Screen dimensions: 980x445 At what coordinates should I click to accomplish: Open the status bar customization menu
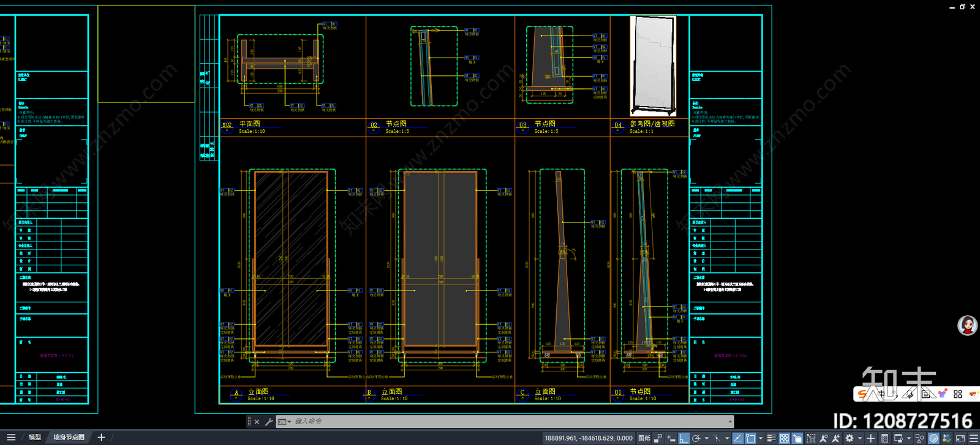coord(973,438)
